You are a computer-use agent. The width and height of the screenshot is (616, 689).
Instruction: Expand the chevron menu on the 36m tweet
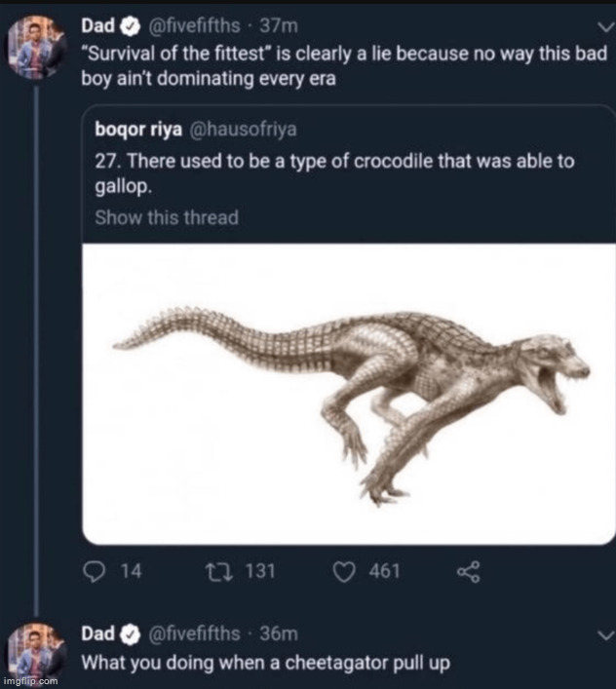point(606,635)
